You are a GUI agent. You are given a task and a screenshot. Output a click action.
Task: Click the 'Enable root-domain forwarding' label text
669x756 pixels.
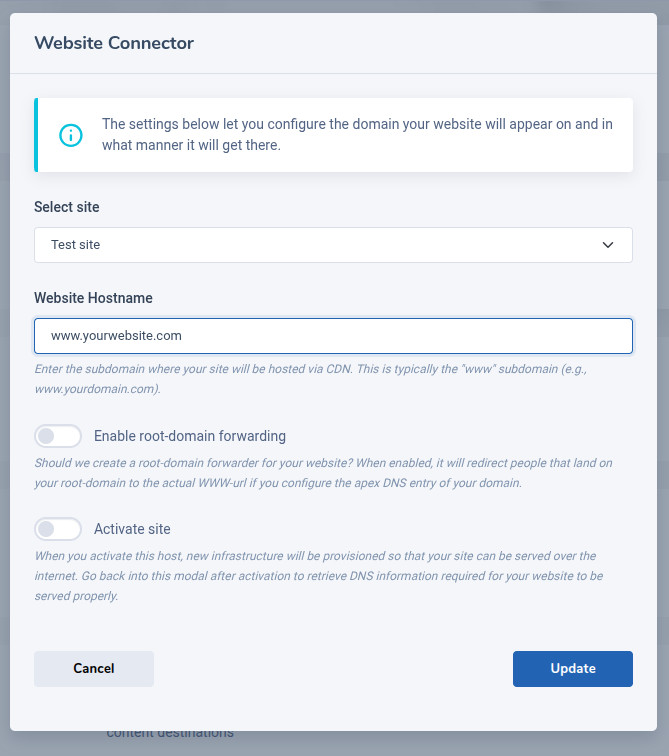coord(189,436)
